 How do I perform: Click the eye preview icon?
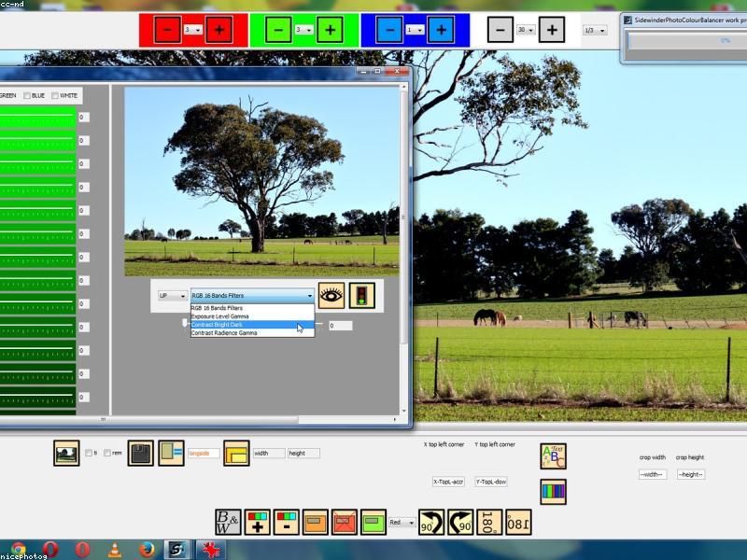[x=331, y=295]
